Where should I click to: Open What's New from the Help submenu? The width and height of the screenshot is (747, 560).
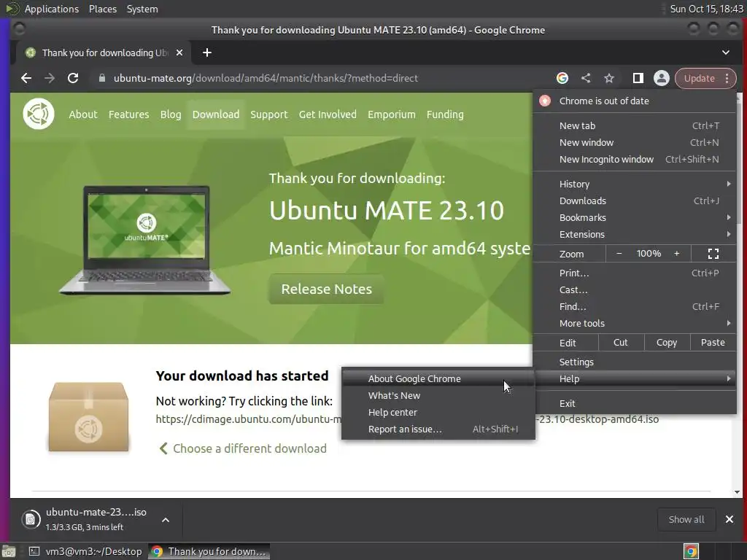pos(438,396)
